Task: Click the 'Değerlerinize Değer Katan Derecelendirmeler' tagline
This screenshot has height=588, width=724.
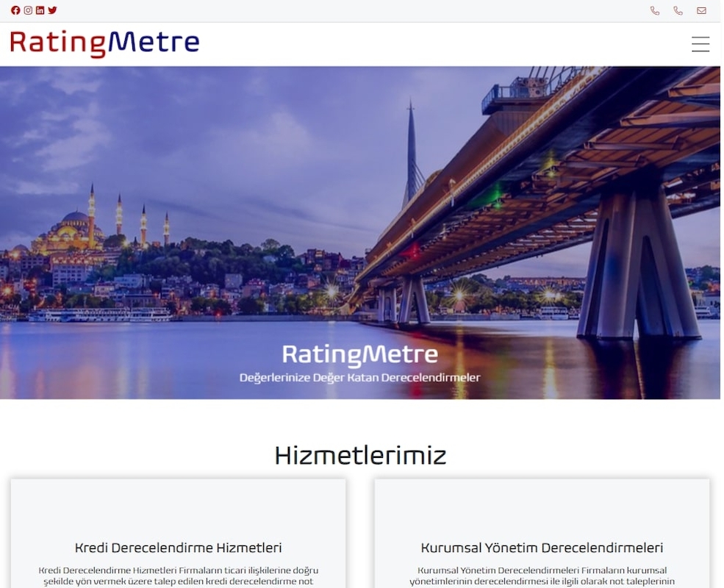Action: [359, 378]
